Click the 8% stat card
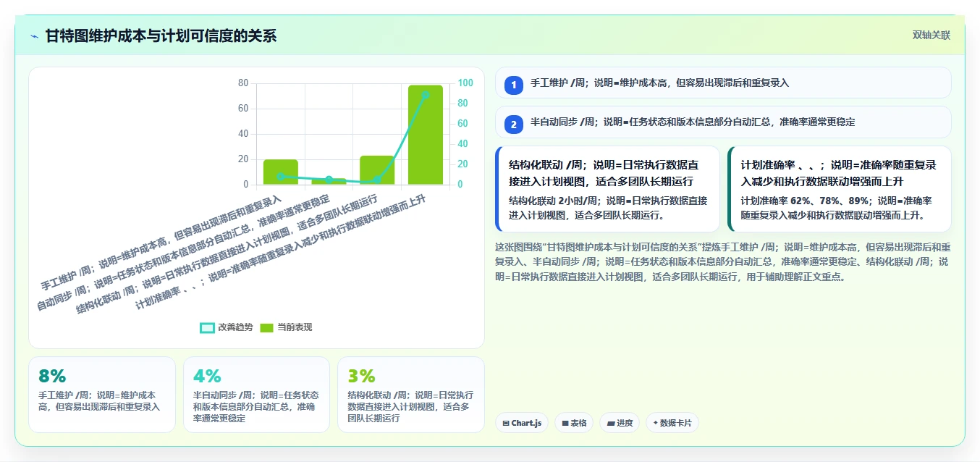 click(x=102, y=395)
